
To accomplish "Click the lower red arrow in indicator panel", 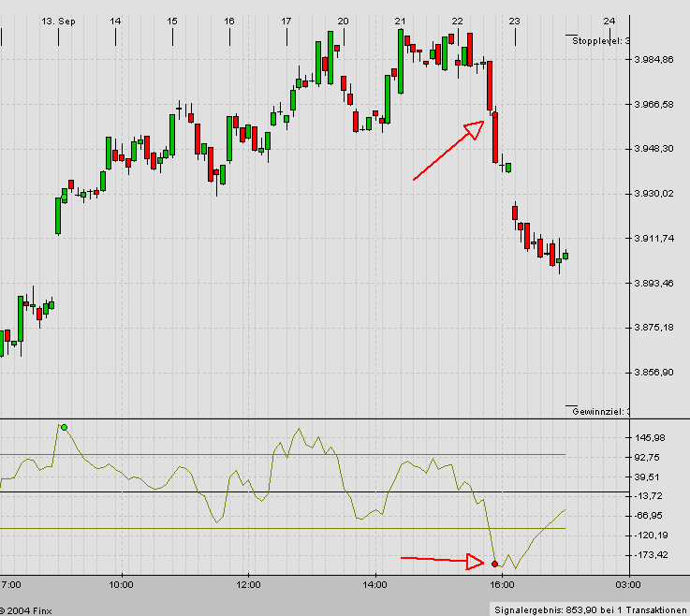I will [x=440, y=560].
